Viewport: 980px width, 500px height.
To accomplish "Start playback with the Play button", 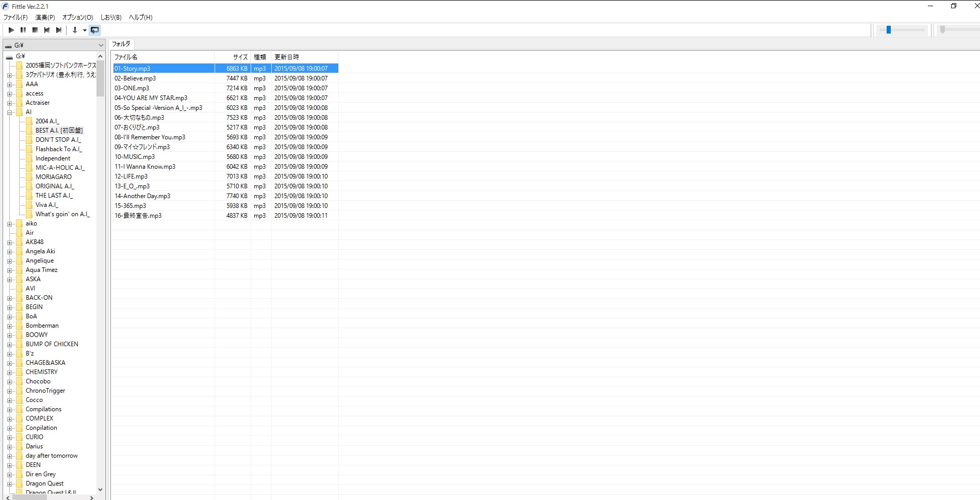I will pyautogui.click(x=11, y=30).
